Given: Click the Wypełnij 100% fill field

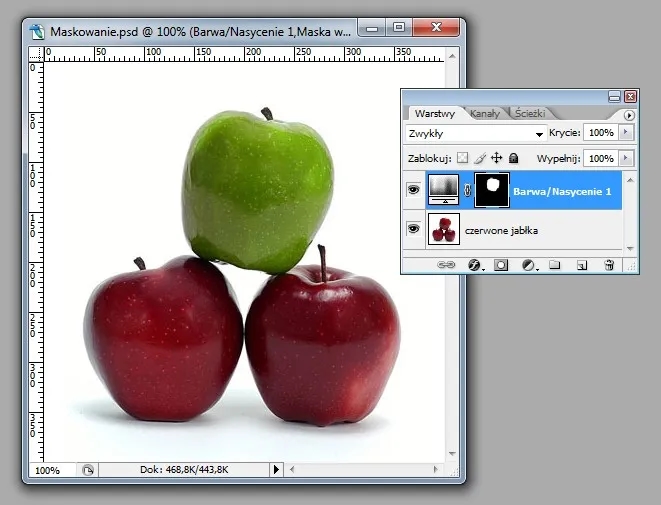Looking at the screenshot, I should click(602, 158).
